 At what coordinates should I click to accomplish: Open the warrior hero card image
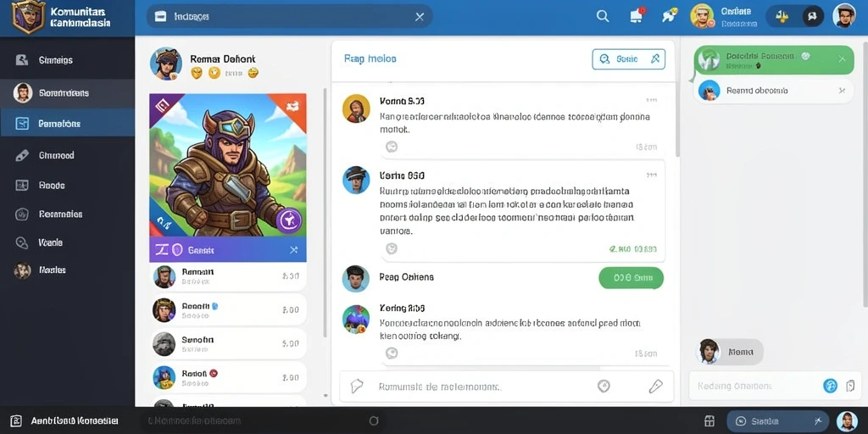point(227,165)
